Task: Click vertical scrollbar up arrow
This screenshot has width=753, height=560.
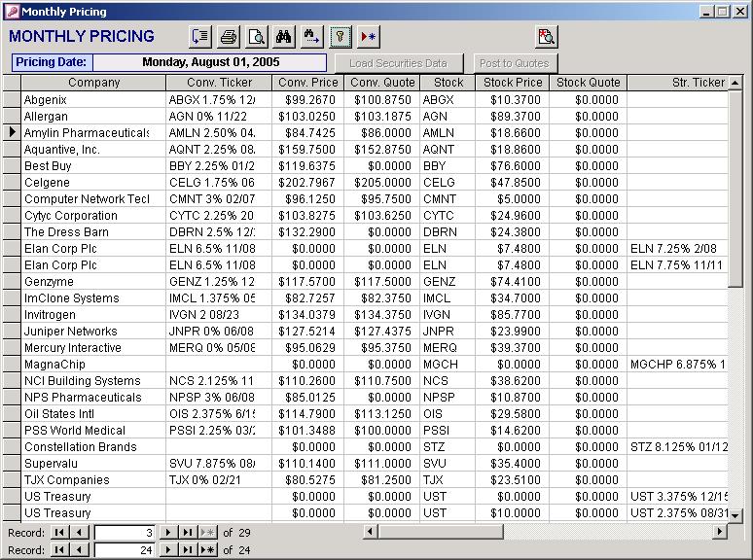Action: point(735,83)
